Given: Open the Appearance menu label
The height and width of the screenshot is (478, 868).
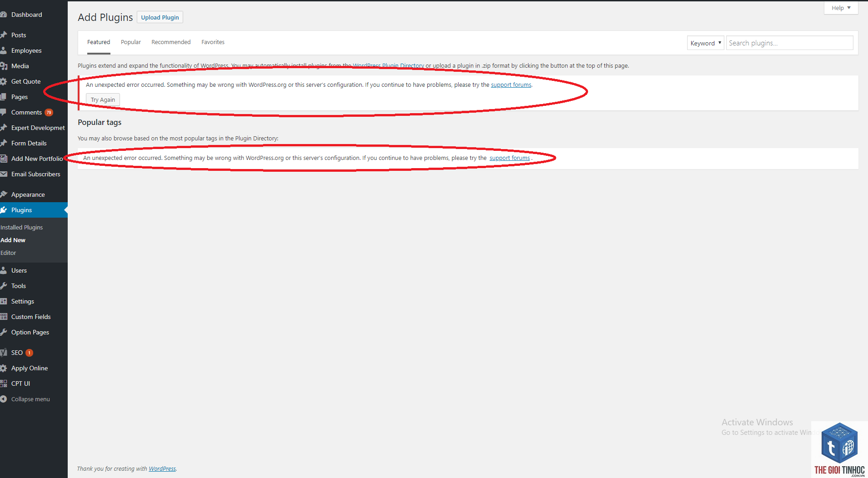Looking at the screenshot, I should click(28, 194).
